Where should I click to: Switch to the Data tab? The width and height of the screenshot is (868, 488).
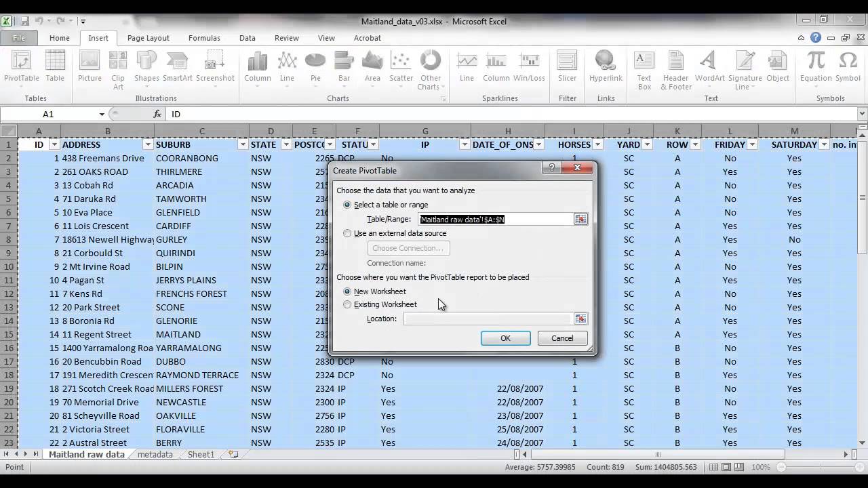pyautogui.click(x=248, y=38)
